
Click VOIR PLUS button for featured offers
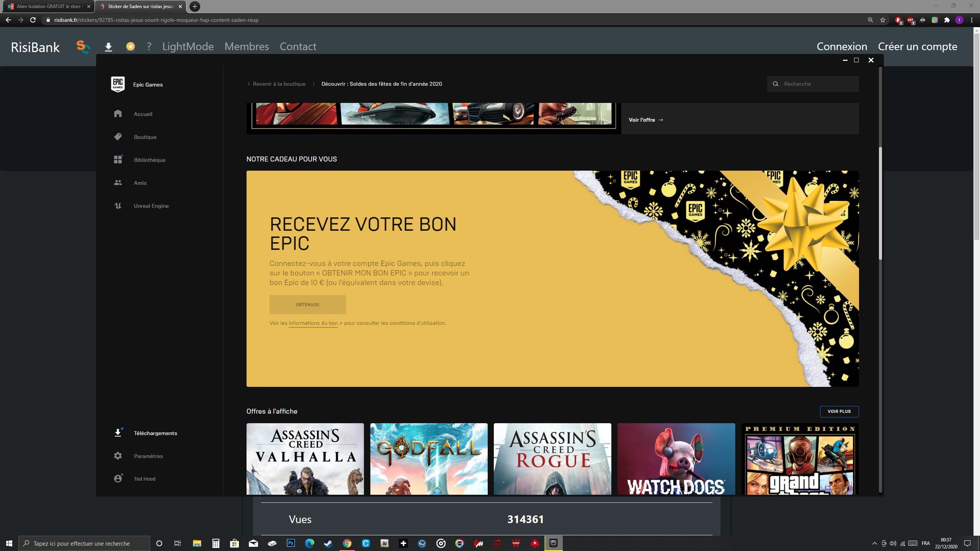(839, 411)
